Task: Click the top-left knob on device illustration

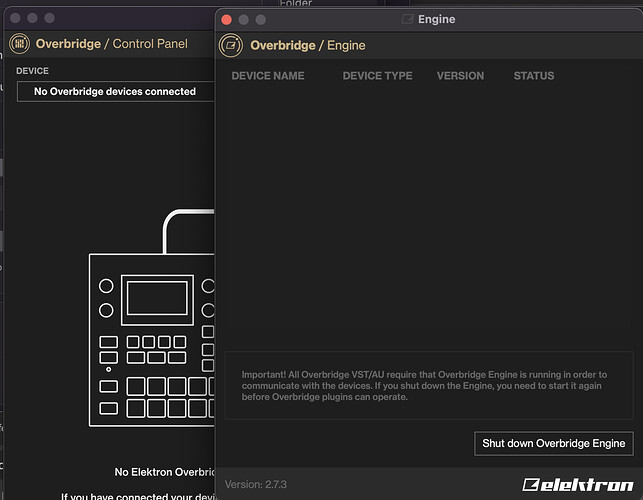Action: [x=106, y=285]
